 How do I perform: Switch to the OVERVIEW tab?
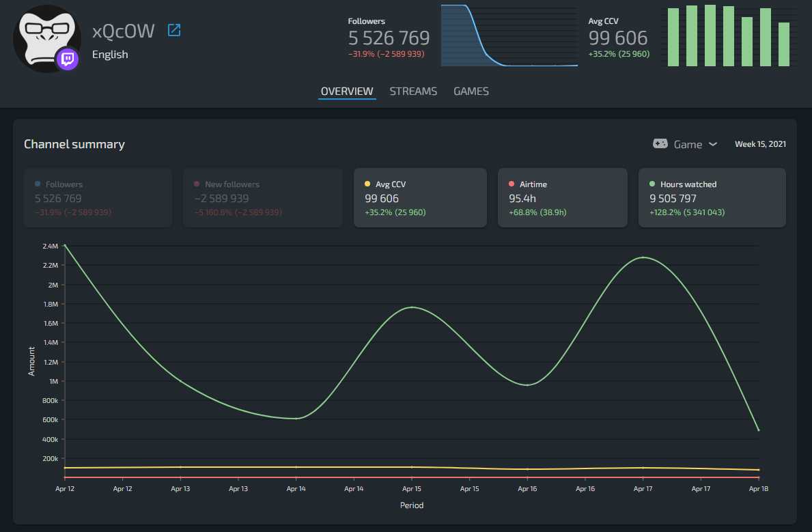coord(347,91)
